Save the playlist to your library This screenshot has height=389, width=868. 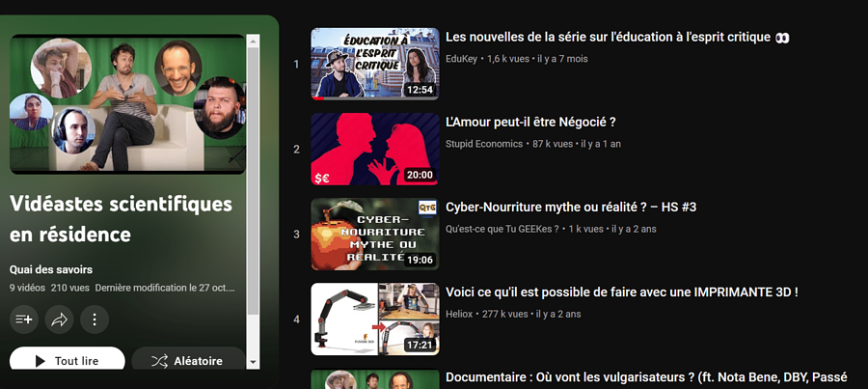click(25, 320)
